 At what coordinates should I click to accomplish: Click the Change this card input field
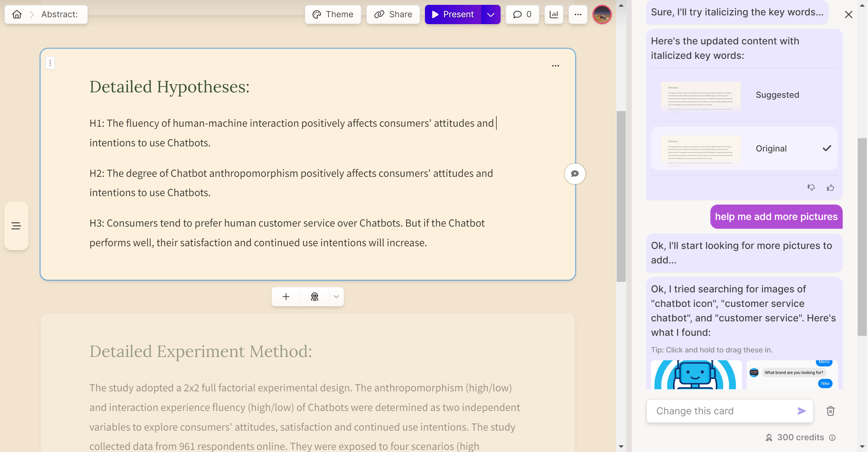point(721,411)
